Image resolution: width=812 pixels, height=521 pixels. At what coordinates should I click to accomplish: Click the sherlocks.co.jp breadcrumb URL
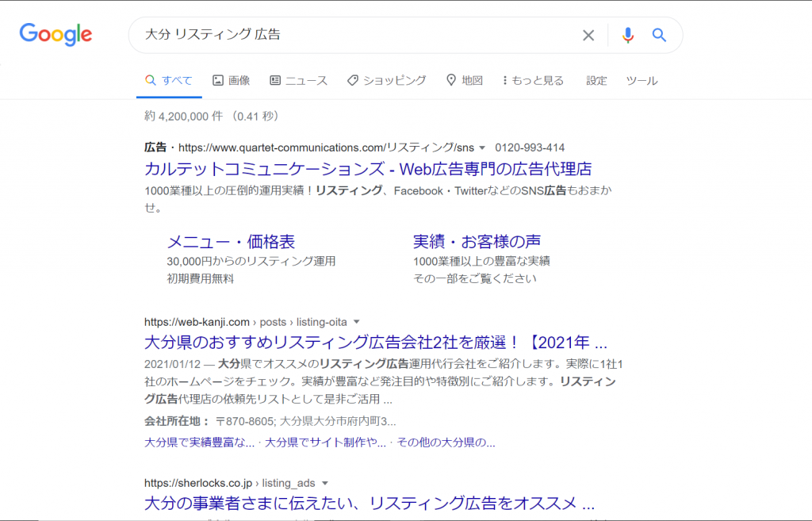(x=229, y=483)
